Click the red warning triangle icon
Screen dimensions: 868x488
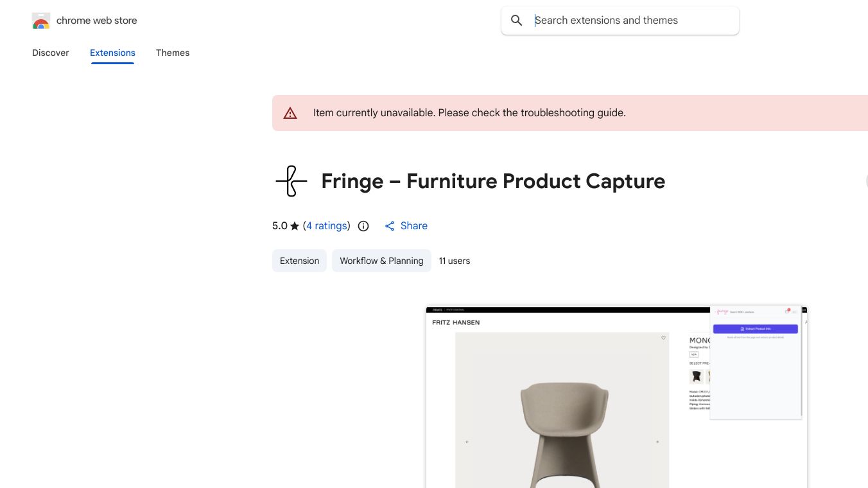pos(291,113)
